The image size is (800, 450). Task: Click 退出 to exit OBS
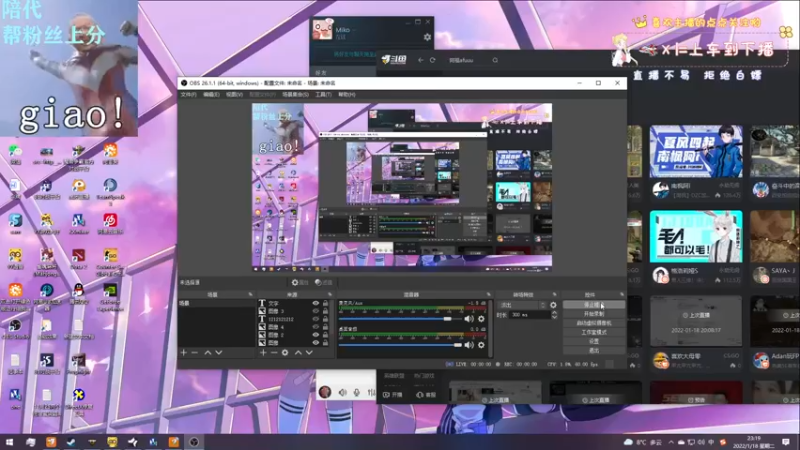click(594, 351)
